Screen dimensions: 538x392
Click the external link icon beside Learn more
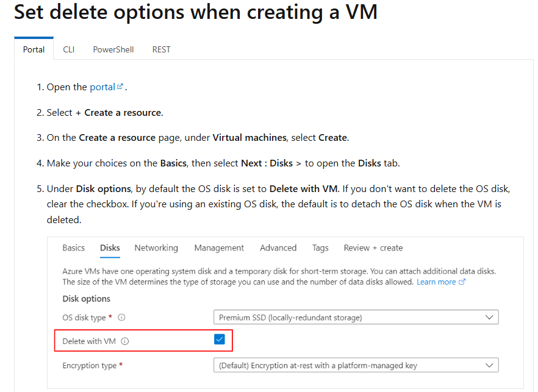[x=462, y=282]
